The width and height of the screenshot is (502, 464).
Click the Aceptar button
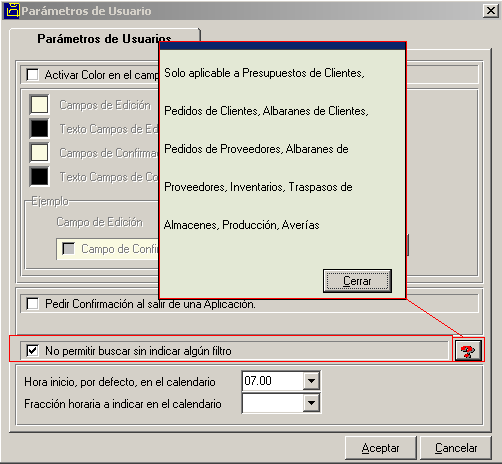click(x=380, y=448)
